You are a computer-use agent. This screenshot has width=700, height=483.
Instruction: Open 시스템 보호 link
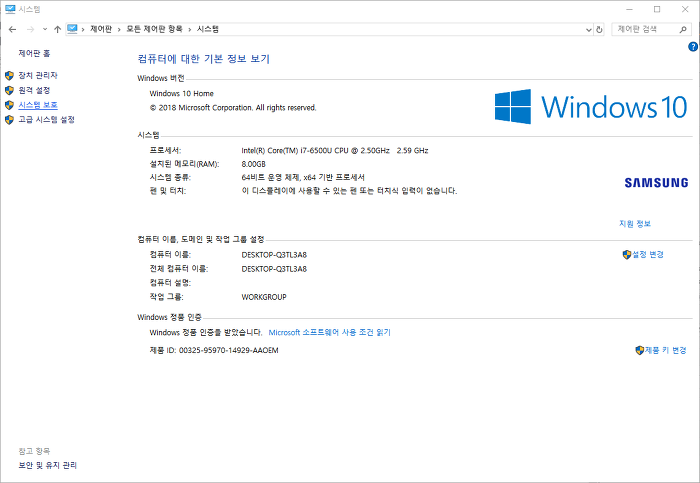click(x=38, y=105)
